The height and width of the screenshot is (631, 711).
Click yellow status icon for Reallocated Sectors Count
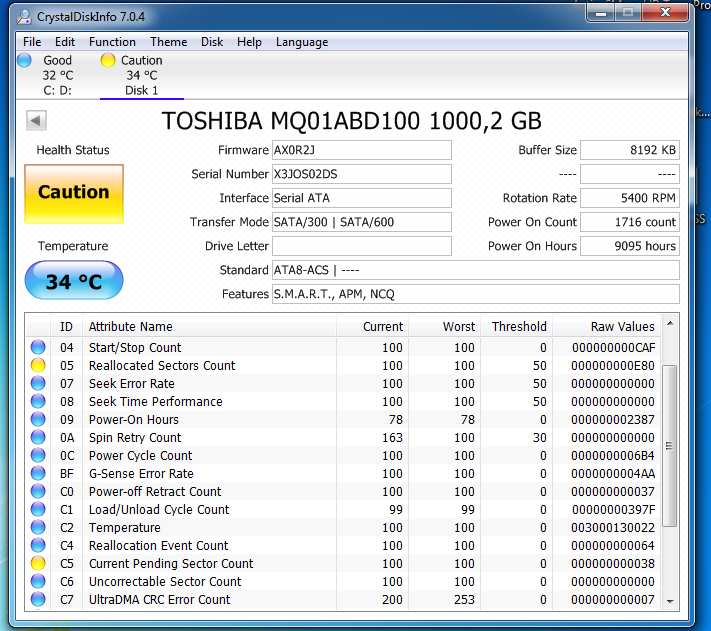[38, 365]
